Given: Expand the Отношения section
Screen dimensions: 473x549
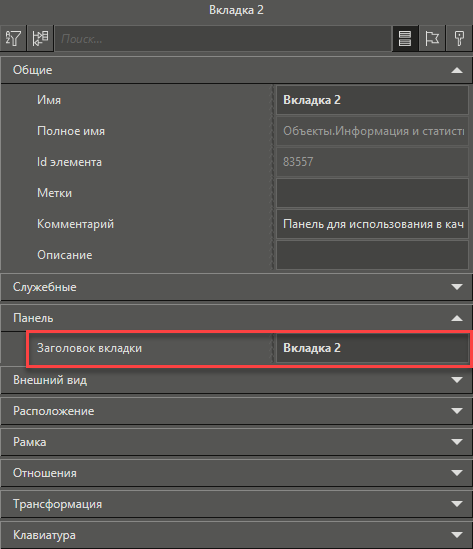Looking at the screenshot, I should [x=236, y=473].
